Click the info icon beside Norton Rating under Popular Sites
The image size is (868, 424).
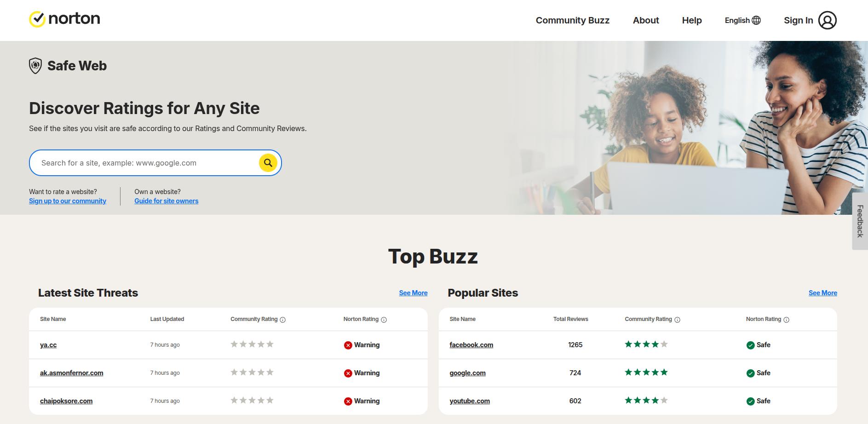point(786,320)
